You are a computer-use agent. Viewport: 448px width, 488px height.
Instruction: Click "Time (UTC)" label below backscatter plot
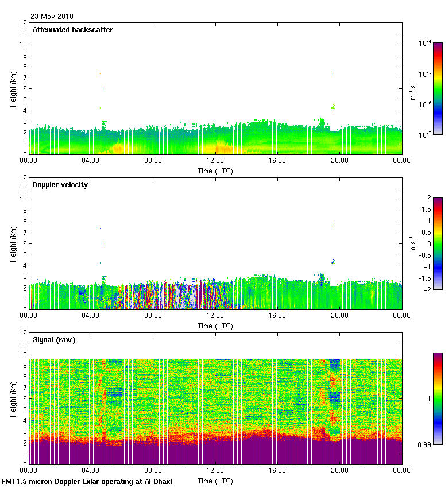[215, 171]
